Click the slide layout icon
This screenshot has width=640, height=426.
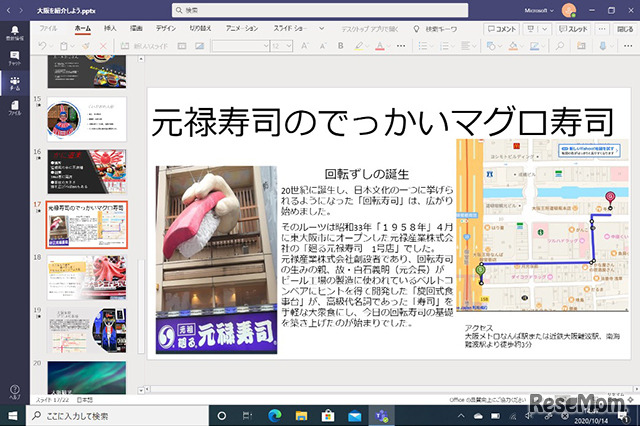click(182, 46)
